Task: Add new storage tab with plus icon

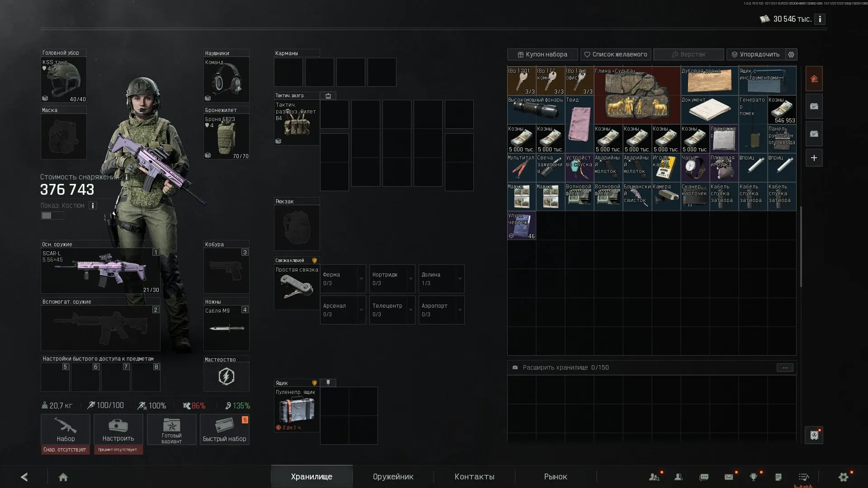Action: click(x=814, y=158)
